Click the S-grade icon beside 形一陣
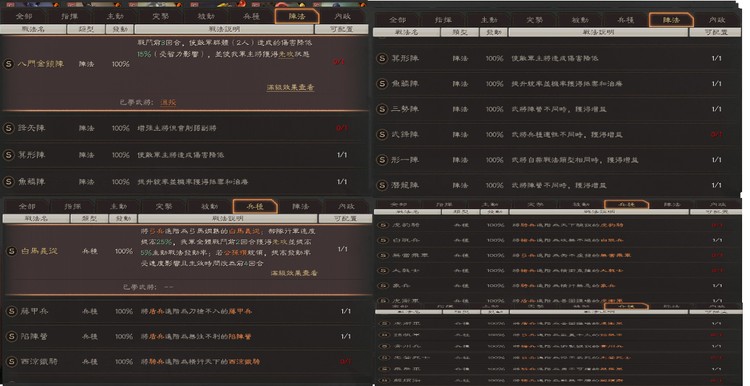Image resolution: width=750 pixels, height=386 pixels. (x=382, y=160)
